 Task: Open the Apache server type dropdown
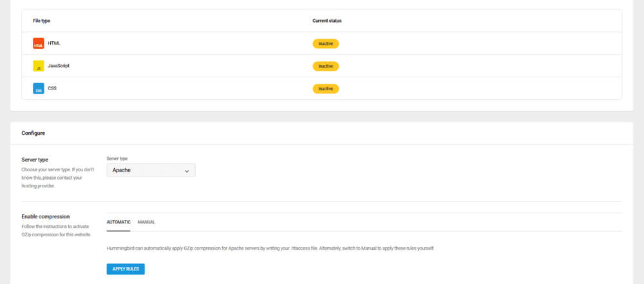pos(150,171)
